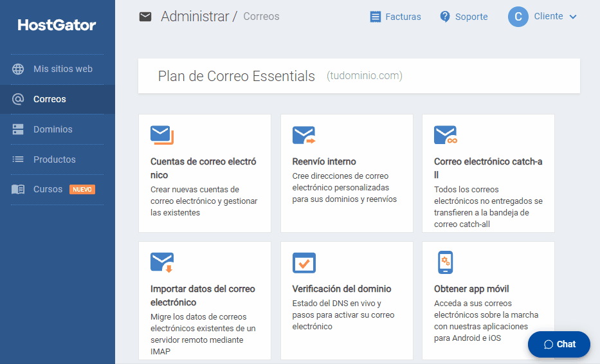Open the Facturas link
This screenshot has height=364, width=600.
coord(403,17)
